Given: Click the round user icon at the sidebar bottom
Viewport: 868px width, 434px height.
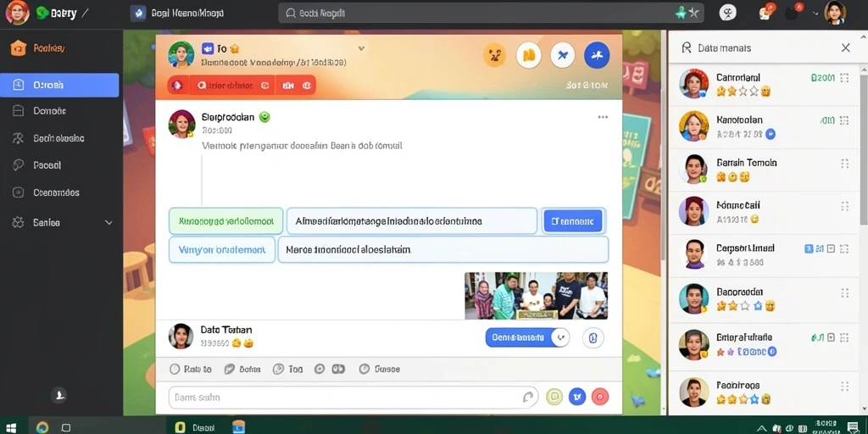Looking at the screenshot, I should click(58, 395).
